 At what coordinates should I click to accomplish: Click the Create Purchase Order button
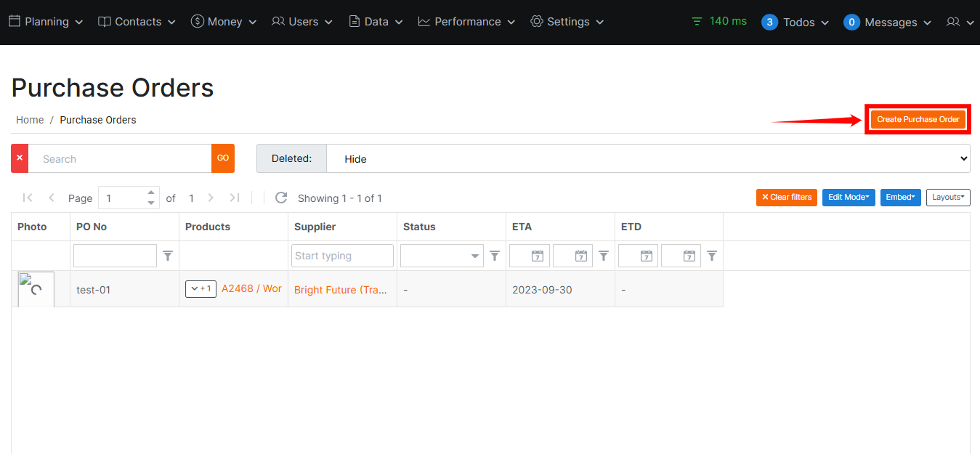(x=918, y=118)
